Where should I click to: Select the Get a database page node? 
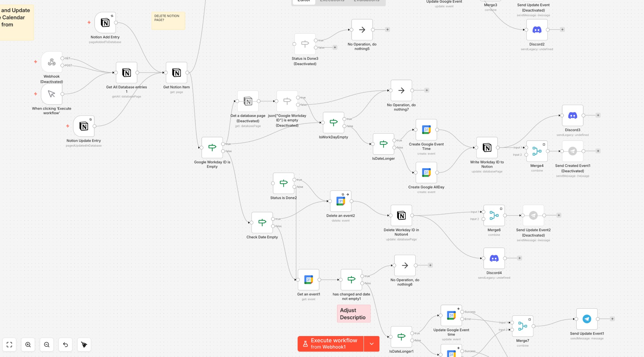(248, 101)
